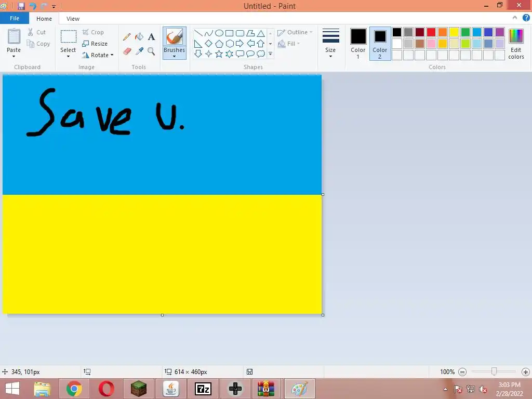Switch to the View tab
The image size is (532, 399).
click(73, 19)
